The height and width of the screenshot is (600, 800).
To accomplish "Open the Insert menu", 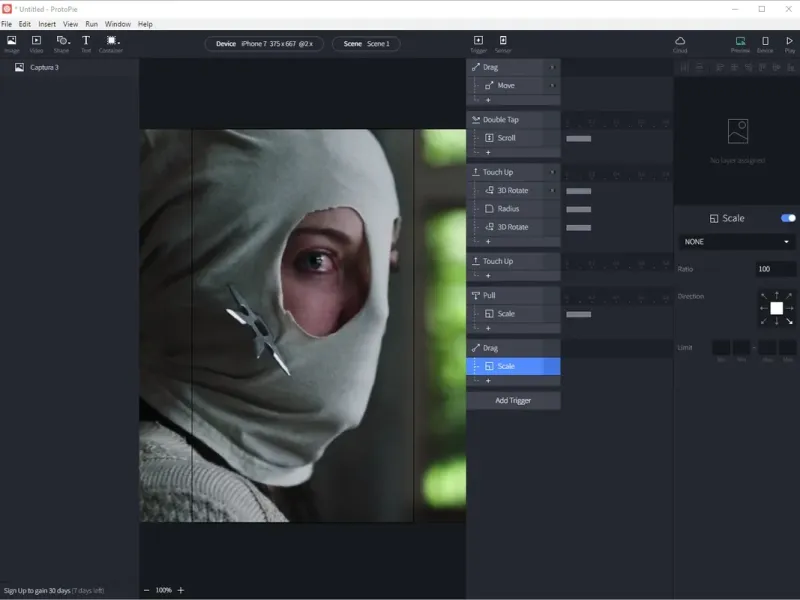I will tap(47, 24).
